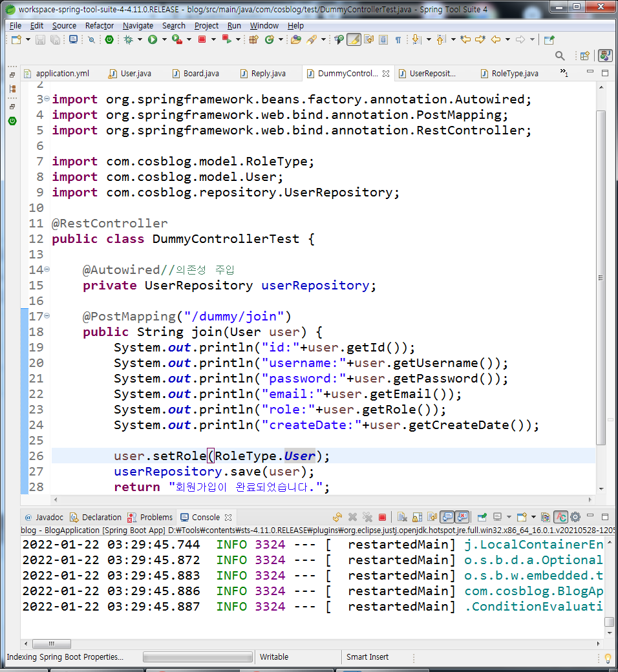Open Display Selected Console dropdown arrow
Screen dimensions: 618x672
(x=509, y=518)
